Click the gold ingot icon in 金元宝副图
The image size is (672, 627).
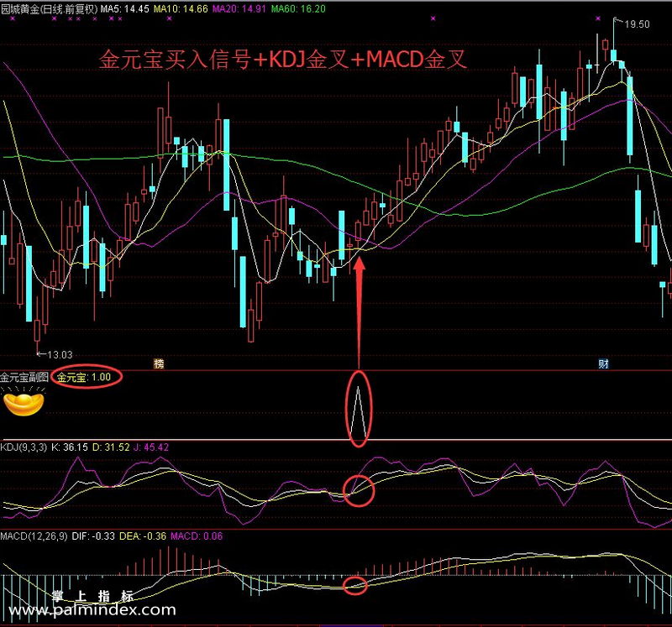point(24,401)
